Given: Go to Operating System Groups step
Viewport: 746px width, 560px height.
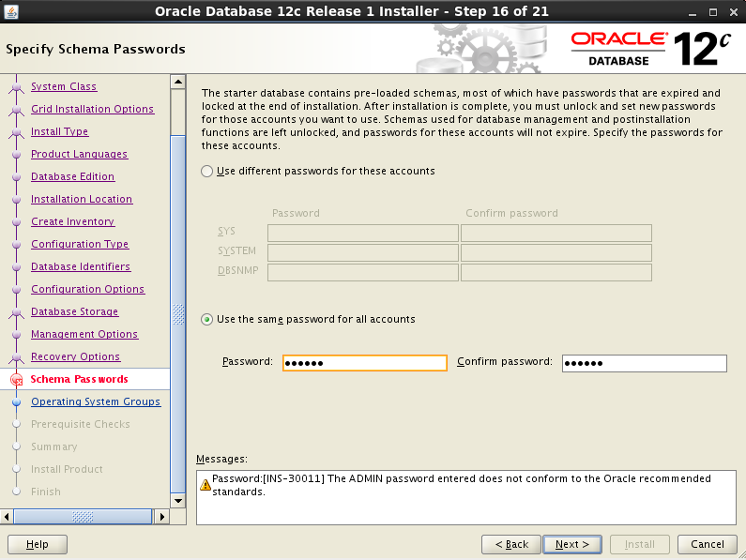Looking at the screenshot, I should click(96, 402).
